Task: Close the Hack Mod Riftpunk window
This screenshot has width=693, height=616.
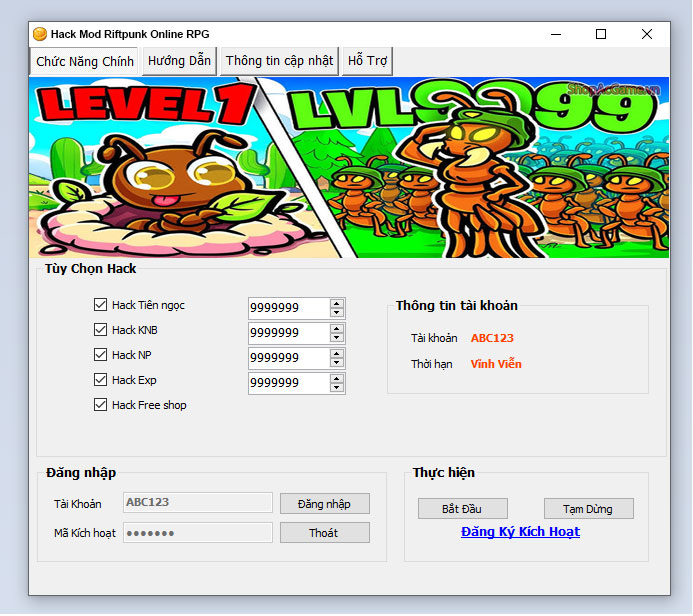Action: click(647, 34)
